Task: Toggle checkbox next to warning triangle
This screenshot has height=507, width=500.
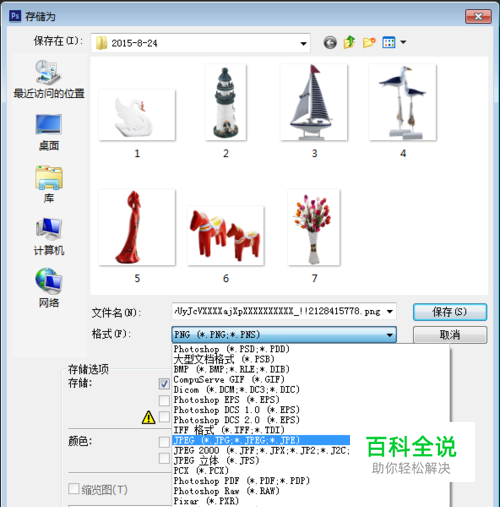Action: [164, 417]
